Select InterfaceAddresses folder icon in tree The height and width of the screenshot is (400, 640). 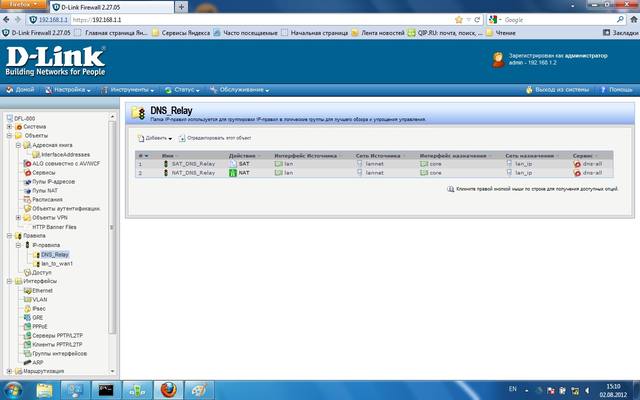click(36, 155)
